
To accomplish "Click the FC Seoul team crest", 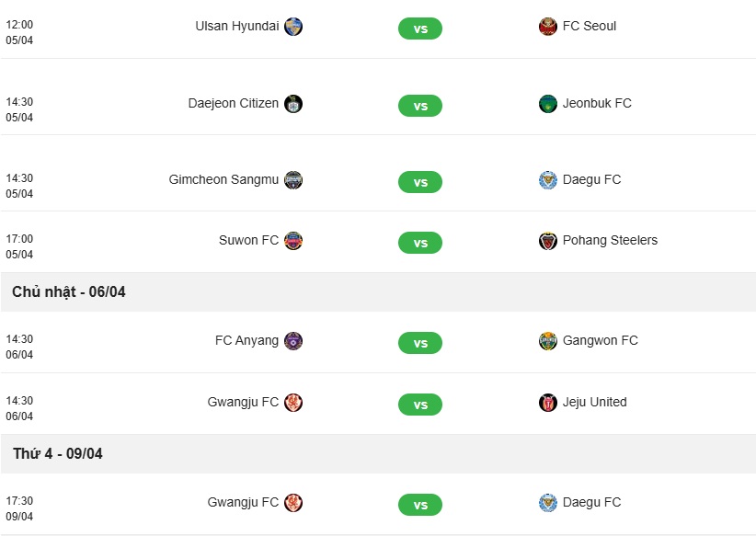I will (548, 27).
